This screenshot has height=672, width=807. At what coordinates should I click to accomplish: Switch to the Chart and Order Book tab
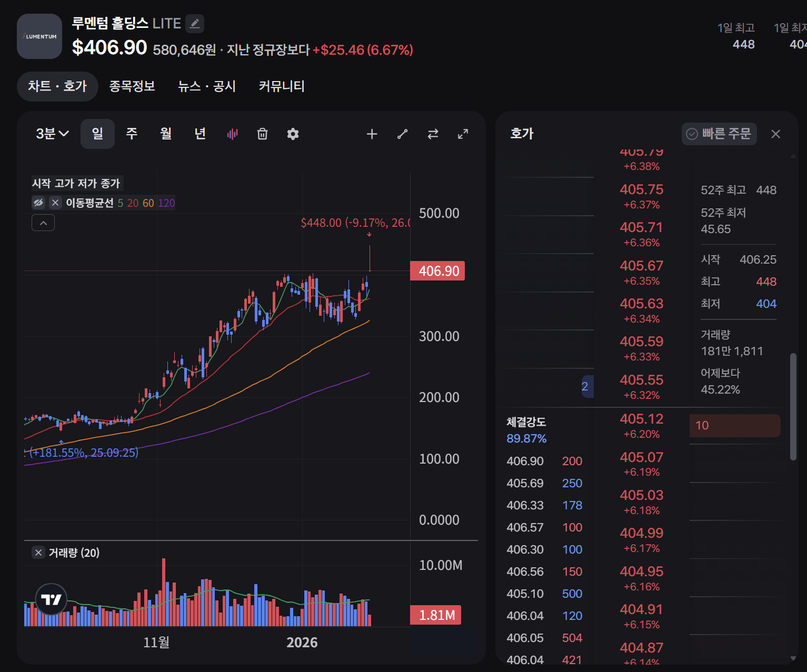coord(57,86)
